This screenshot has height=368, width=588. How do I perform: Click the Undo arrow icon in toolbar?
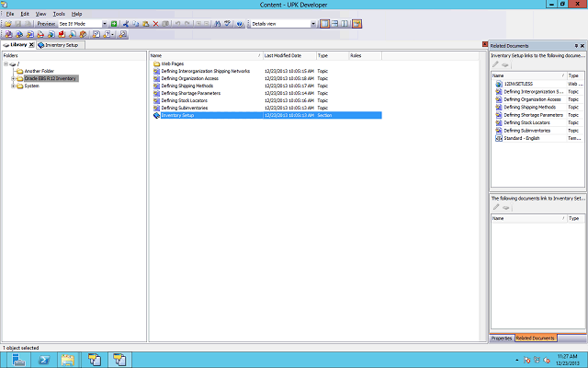tap(177, 23)
